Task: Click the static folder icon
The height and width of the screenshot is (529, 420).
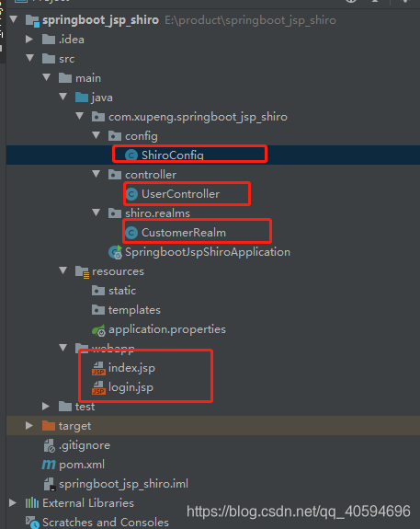Action: pyautogui.click(x=98, y=291)
